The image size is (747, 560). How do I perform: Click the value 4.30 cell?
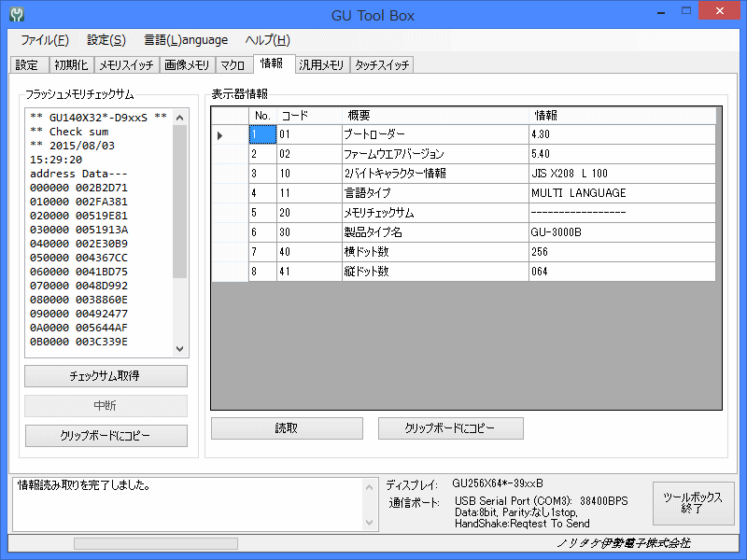click(x=622, y=134)
